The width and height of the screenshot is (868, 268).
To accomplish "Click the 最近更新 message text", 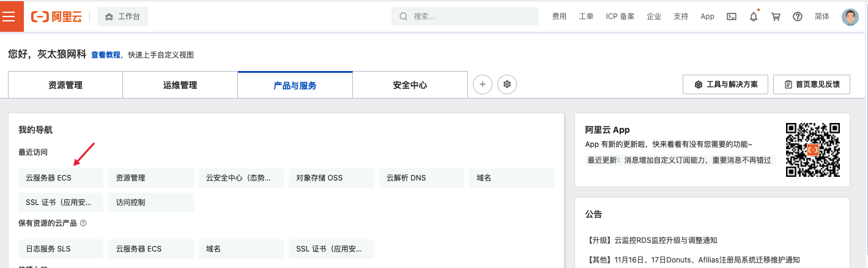I will point(679,160).
